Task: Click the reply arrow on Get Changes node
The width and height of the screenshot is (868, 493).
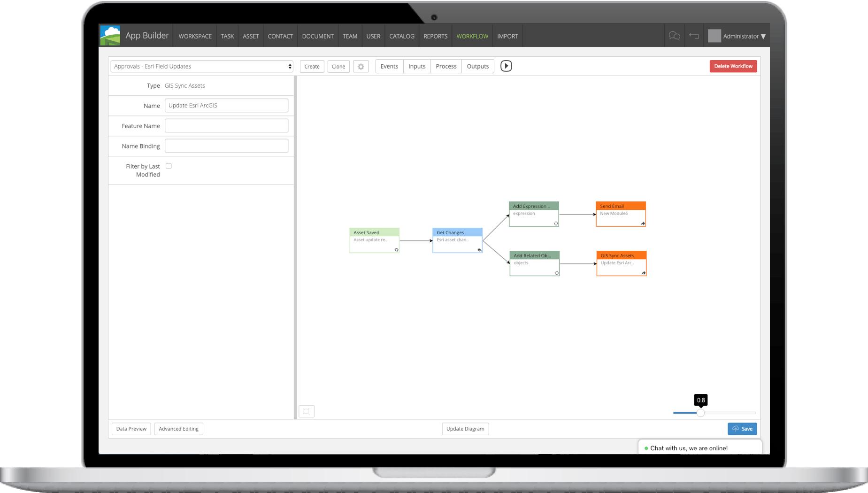Action: click(479, 249)
